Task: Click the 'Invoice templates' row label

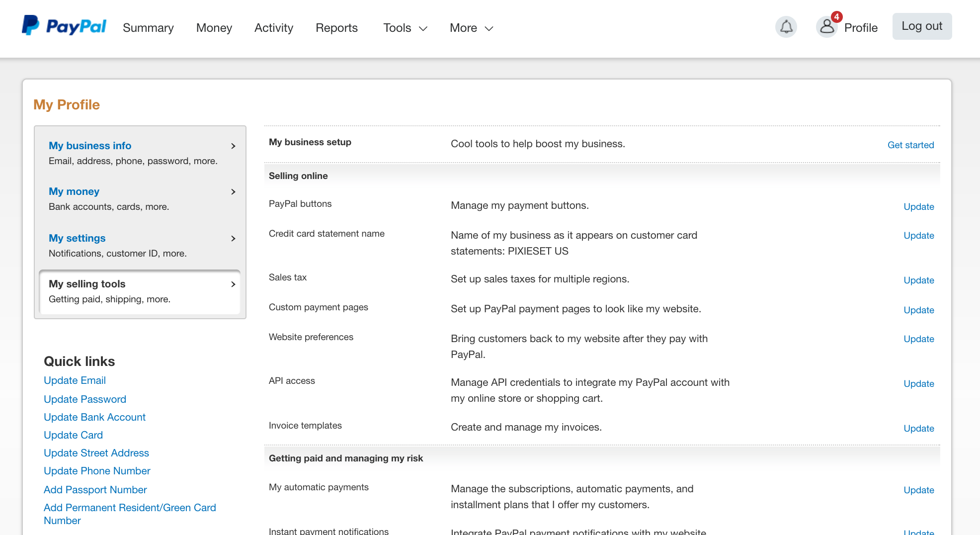Action: 305,426
